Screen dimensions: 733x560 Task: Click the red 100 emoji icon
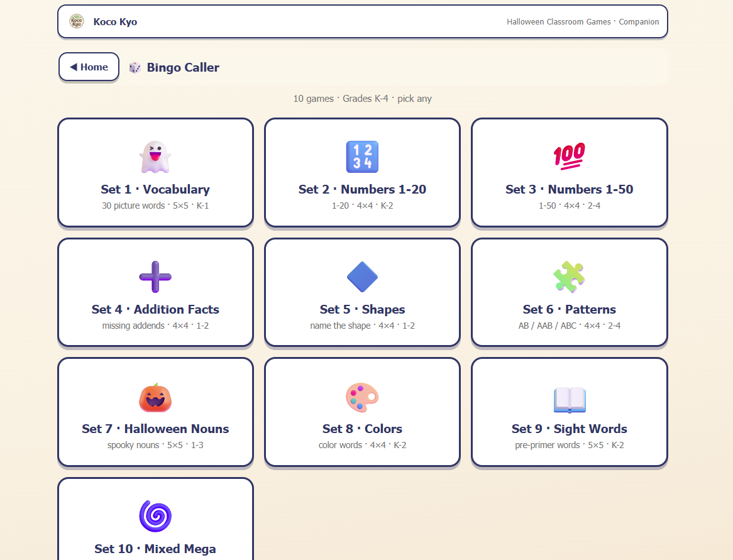click(x=570, y=157)
